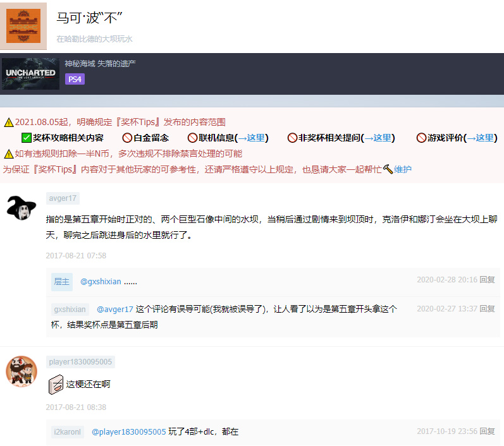
Task: Click the orange trophy icon thumbnail
Action: click(23, 26)
